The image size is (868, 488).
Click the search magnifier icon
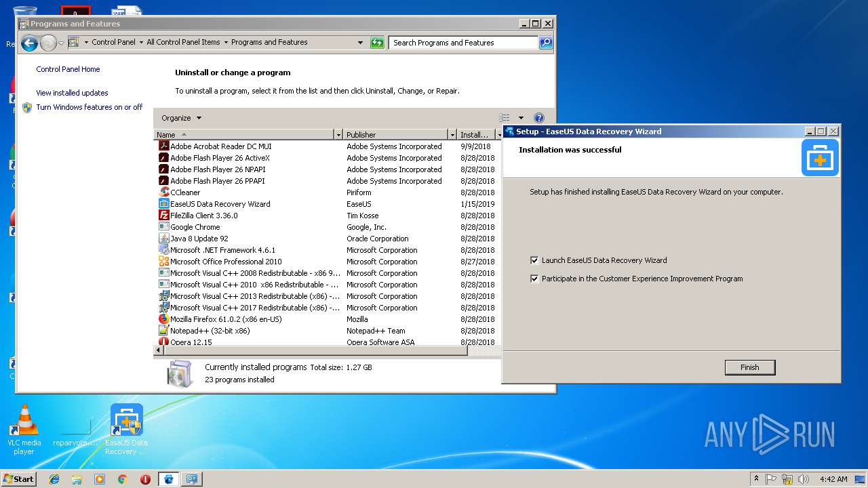(x=545, y=43)
